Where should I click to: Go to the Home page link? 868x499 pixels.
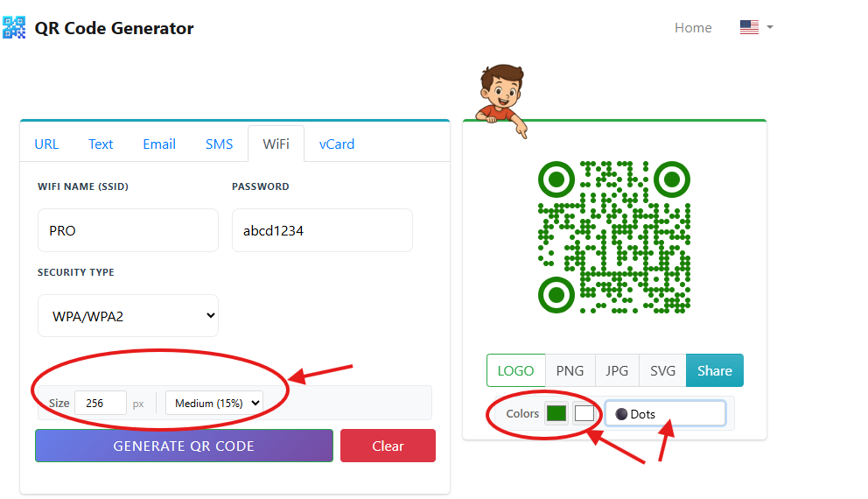[x=693, y=28]
